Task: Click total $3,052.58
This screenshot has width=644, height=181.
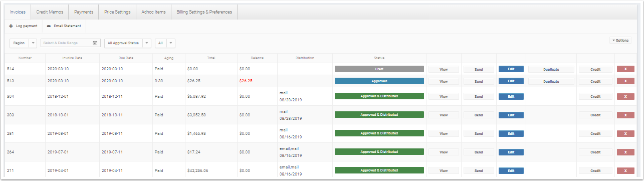Action: (196, 115)
